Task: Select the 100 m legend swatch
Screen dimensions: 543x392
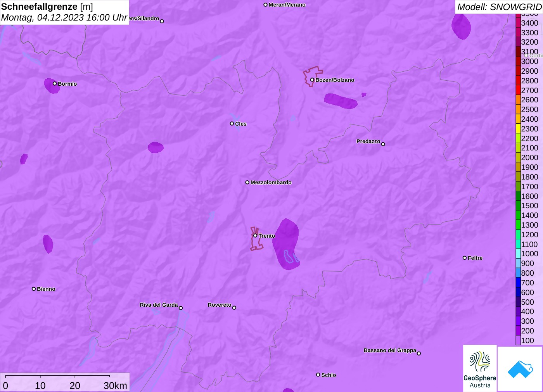Action: coord(518,340)
